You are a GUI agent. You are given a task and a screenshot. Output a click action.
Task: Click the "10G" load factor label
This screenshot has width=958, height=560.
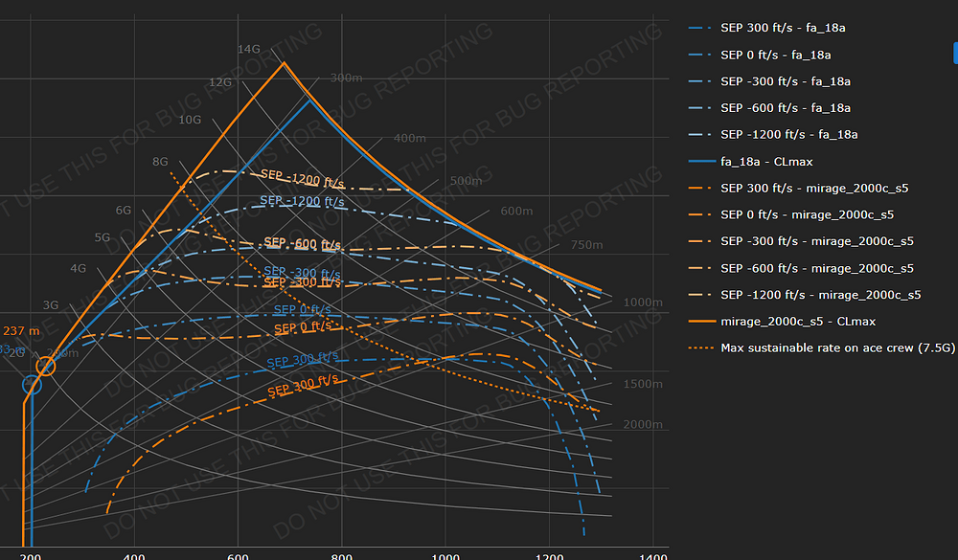pyautogui.click(x=190, y=120)
